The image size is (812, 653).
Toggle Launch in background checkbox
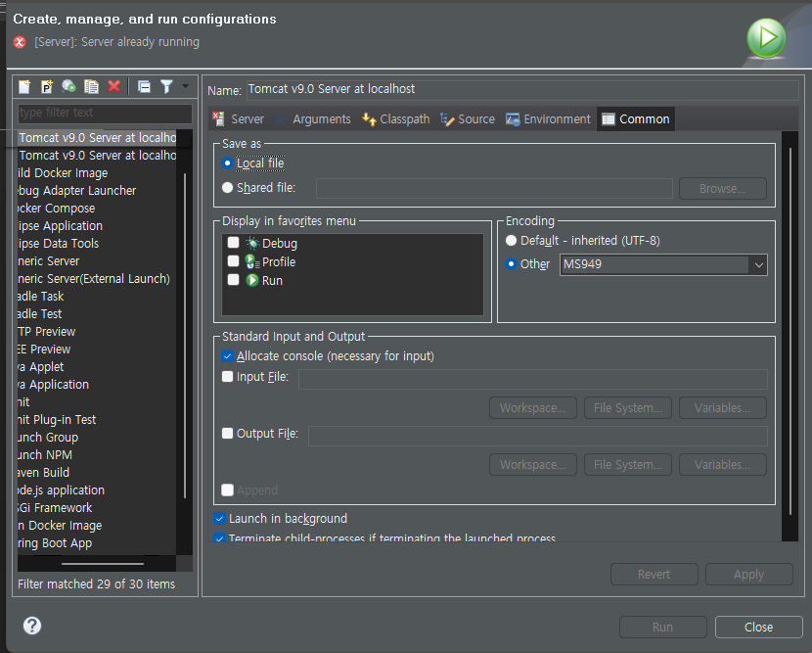click(x=219, y=518)
